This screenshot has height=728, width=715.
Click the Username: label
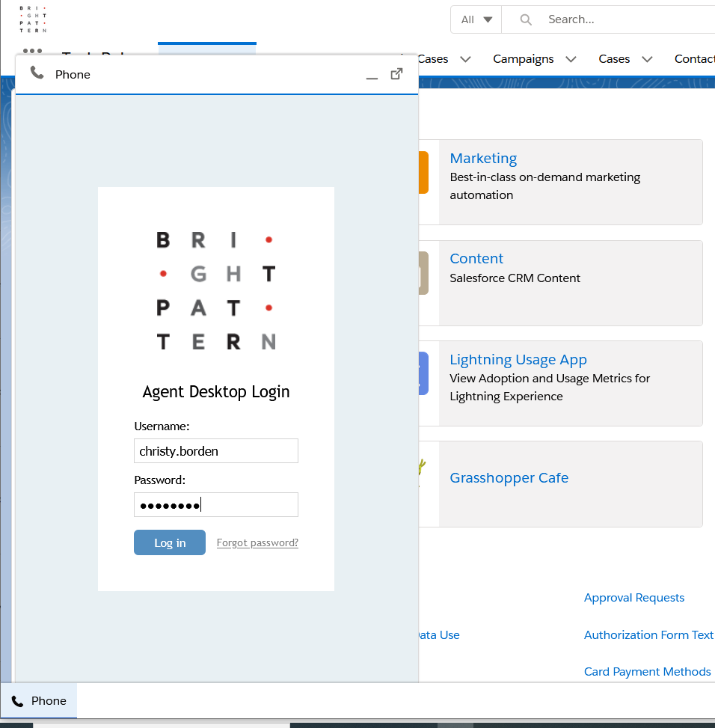tap(162, 426)
